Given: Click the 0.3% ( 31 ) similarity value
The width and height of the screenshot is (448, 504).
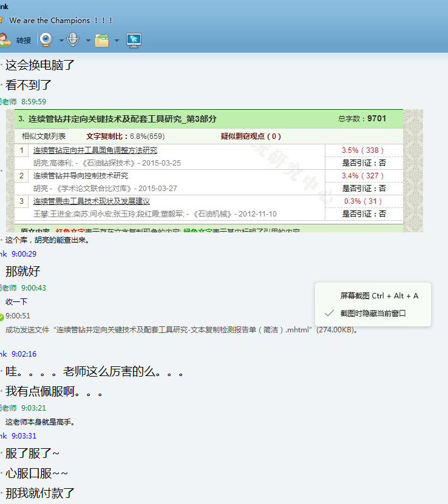Looking at the screenshot, I should 363,201.
